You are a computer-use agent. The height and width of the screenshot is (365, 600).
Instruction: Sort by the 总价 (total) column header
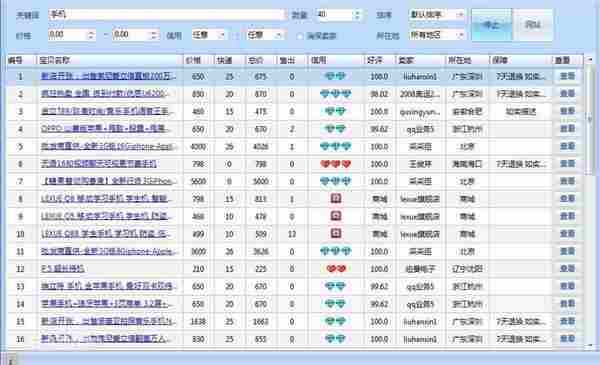tap(261, 60)
